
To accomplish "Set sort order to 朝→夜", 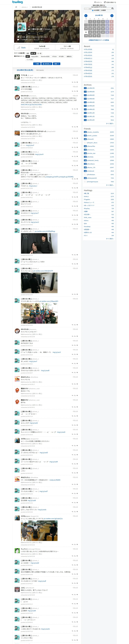I will [x=33, y=53].
